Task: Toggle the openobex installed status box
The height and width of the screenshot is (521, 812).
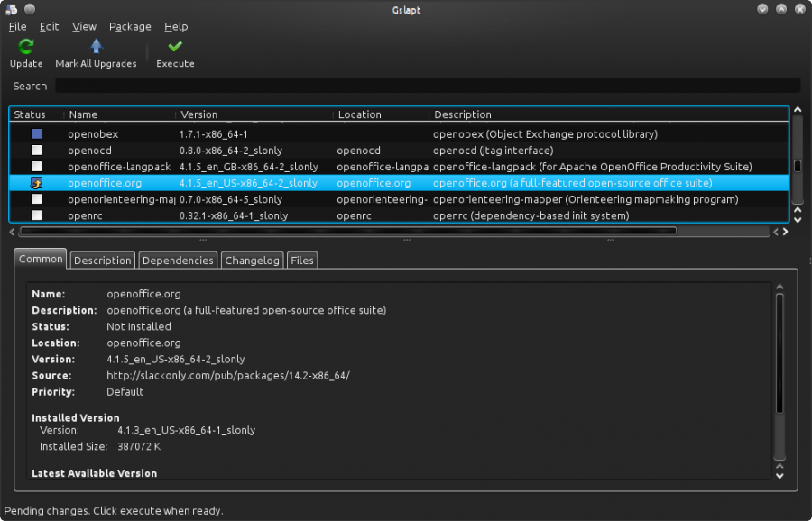Action: pyautogui.click(x=36, y=134)
